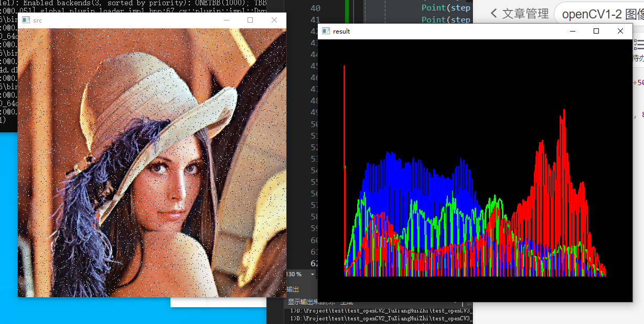Click line number 54 in the code editor gutter
The height and width of the screenshot is (324, 644).
(314, 170)
